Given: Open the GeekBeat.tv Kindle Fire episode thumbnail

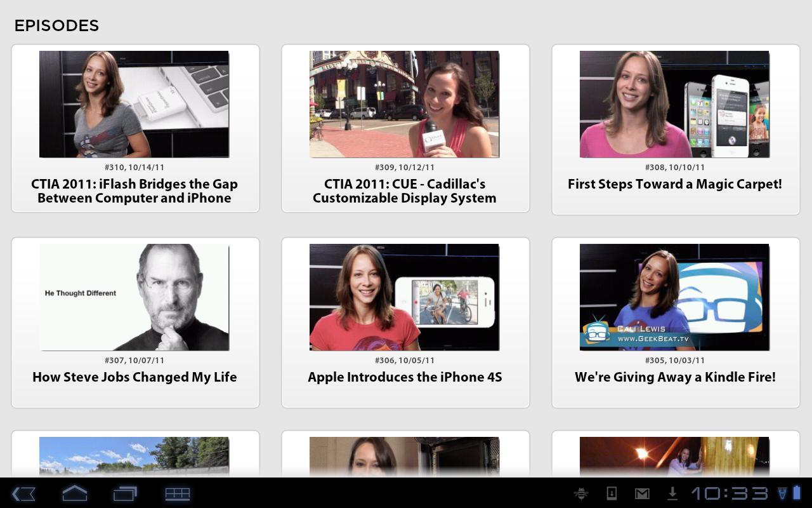Looking at the screenshot, I should click(x=674, y=297).
